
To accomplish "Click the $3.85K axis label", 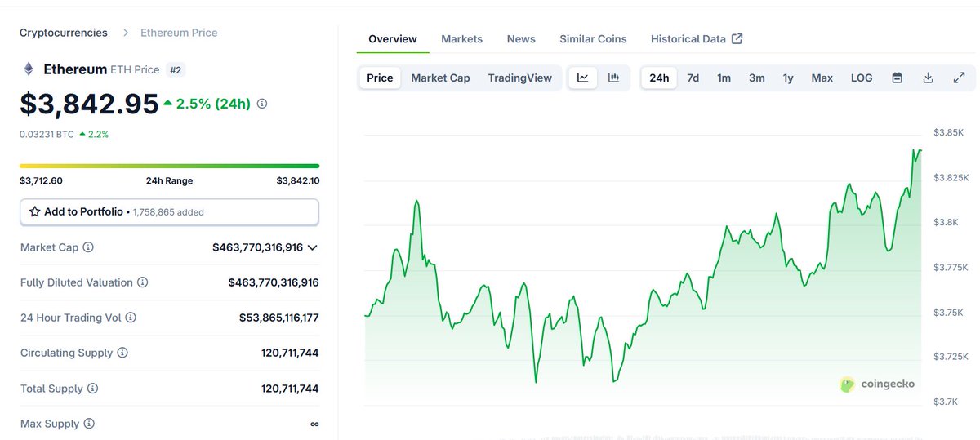I will pyautogui.click(x=949, y=132).
